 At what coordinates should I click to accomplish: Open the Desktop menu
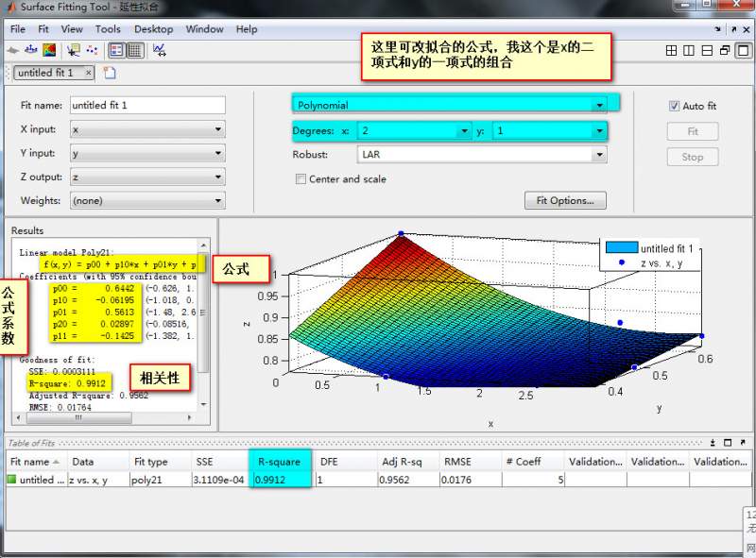tap(154, 29)
